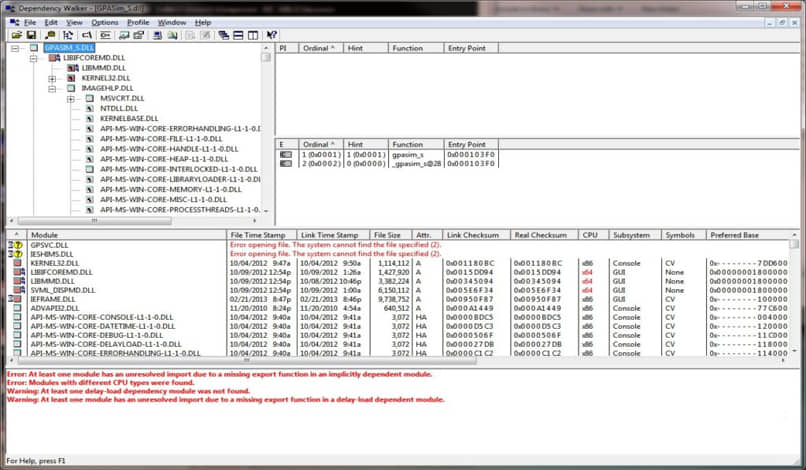Image resolution: width=806 pixels, height=470 pixels.
Task: Click the Tile Horizontally toolbar icon
Action: click(239, 35)
